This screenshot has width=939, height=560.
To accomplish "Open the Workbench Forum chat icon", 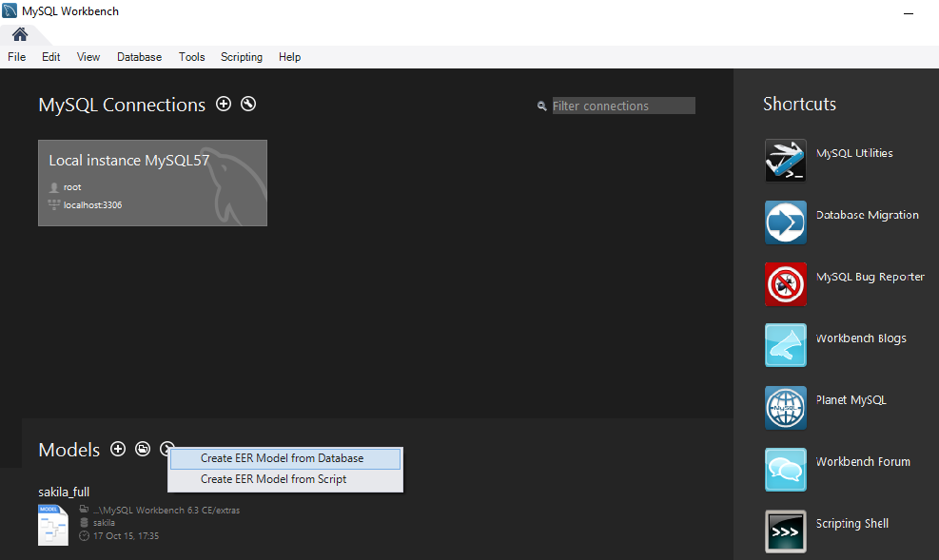I will [x=786, y=470].
